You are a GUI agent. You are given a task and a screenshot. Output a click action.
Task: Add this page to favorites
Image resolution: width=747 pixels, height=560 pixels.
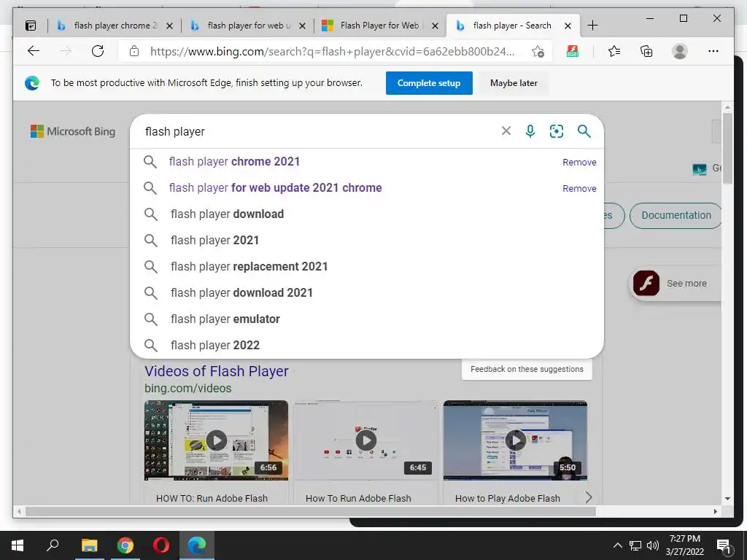[x=538, y=52]
